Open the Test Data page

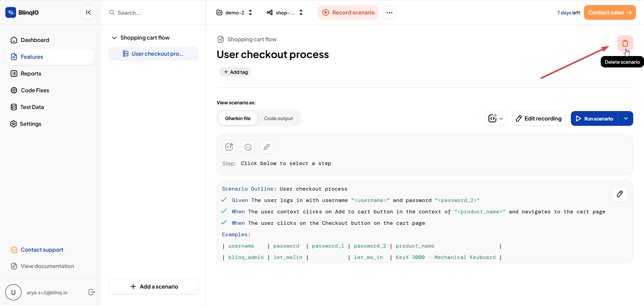click(x=50, y=107)
